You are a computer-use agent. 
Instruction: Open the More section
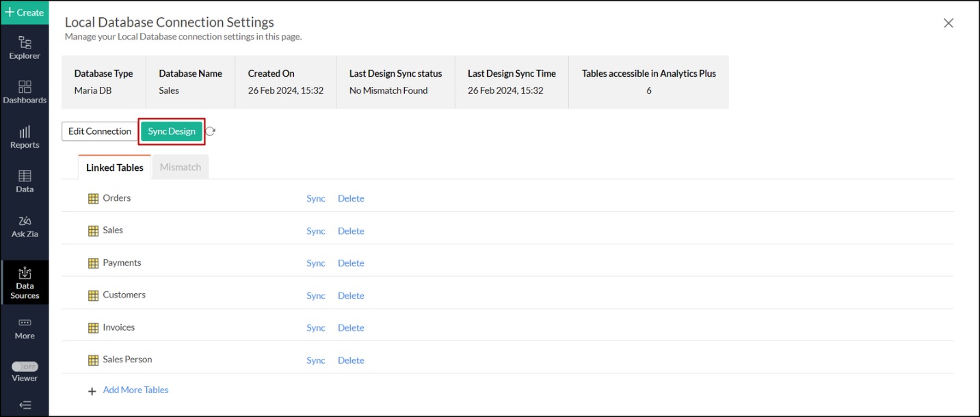pyautogui.click(x=25, y=328)
